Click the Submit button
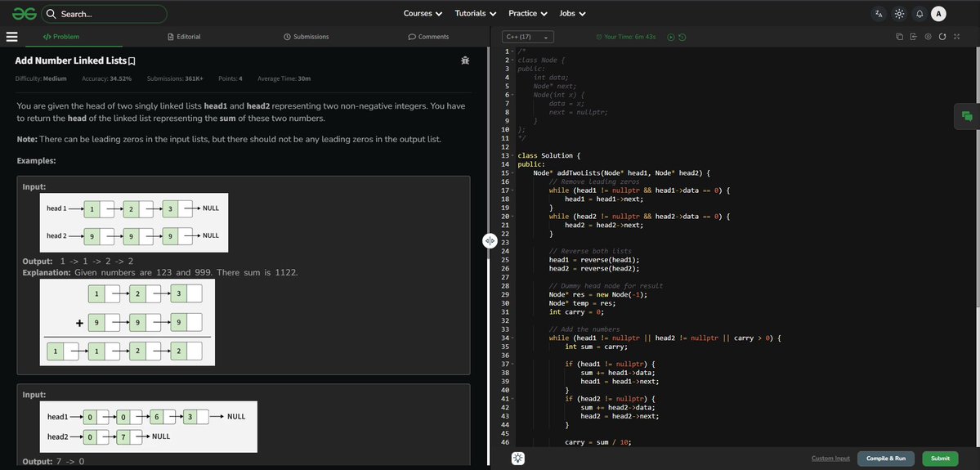The height and width of the screenshot is (470, 980). (940, 458)
